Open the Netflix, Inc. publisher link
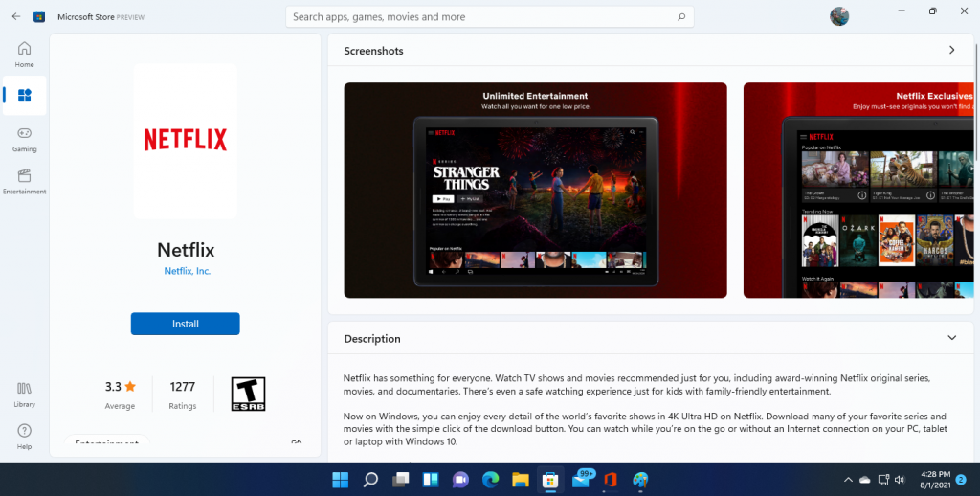Viewport: 980px width, 496px height. coord(187,271)
